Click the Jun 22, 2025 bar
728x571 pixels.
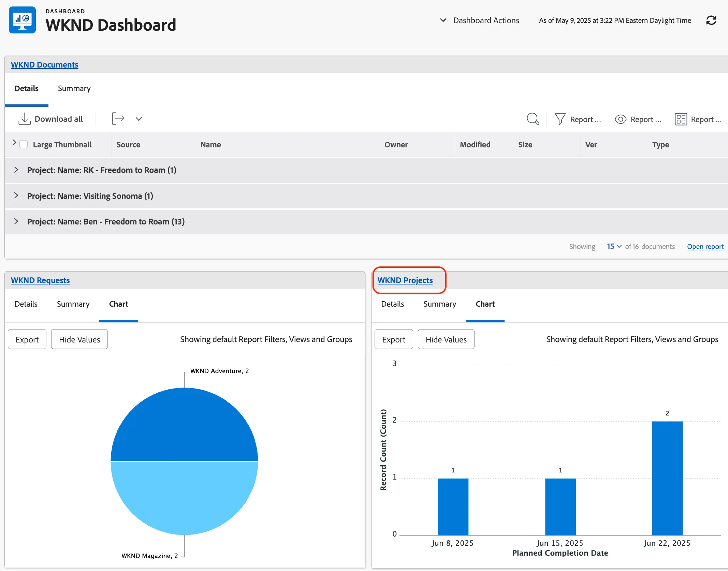click(x=667, y=478)
